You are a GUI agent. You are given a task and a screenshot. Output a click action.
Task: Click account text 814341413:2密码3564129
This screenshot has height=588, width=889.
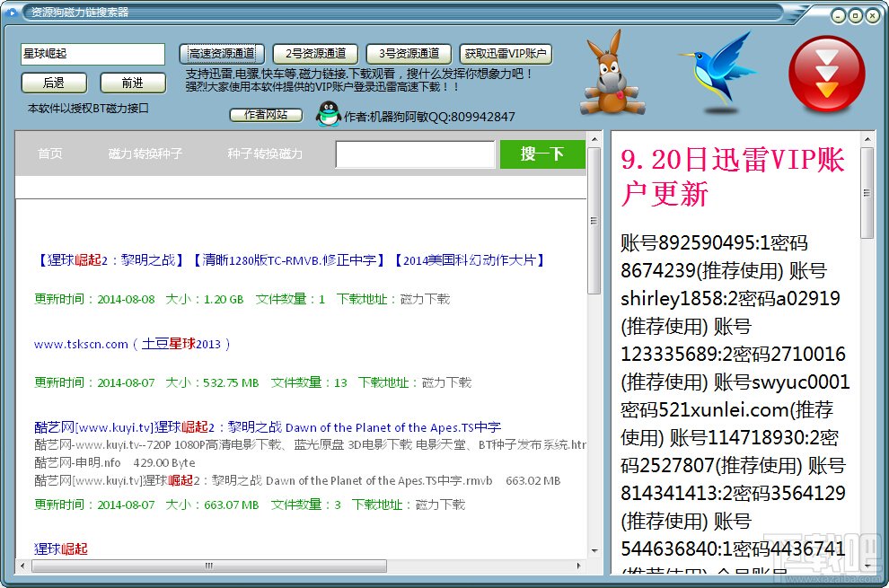[x=733, y=494]
